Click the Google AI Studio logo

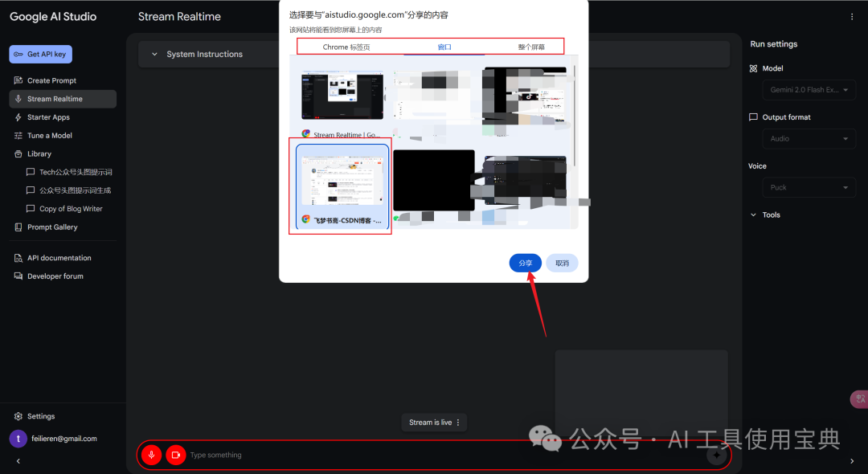pyautogui.click(x=53, y=17)
